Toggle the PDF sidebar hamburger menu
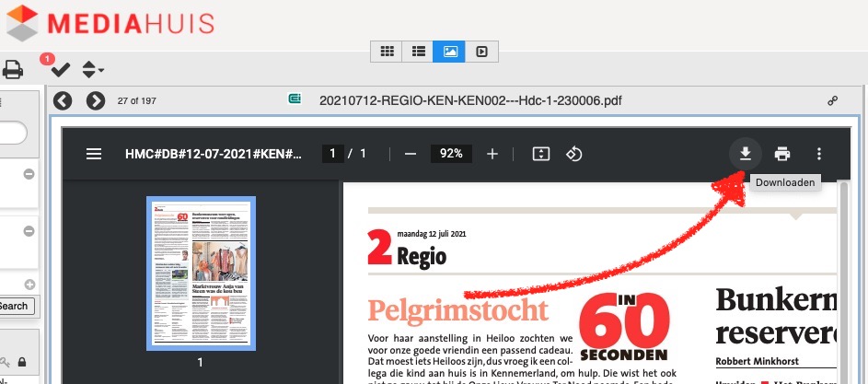This screenshot has width=868, height=384. click(93, 154)
